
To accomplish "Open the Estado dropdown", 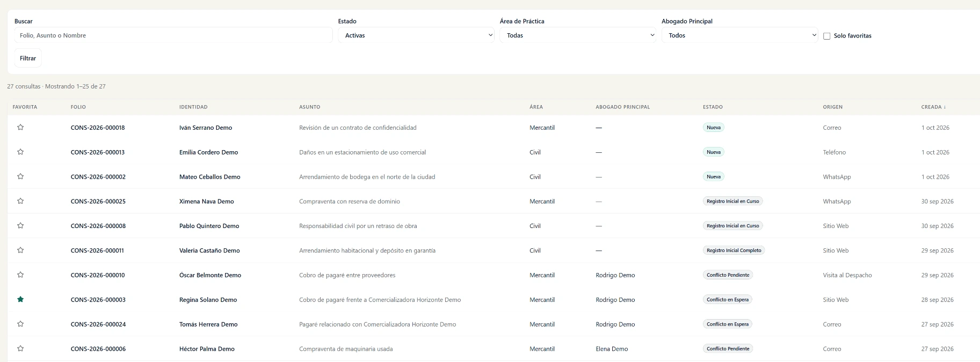I will 416,35.
